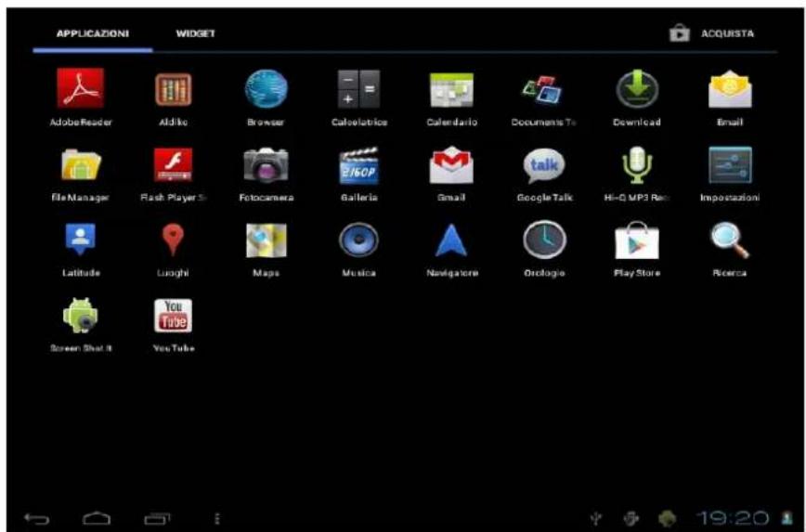
Task: Launch Screen Shot It app
Action: pyautogui.click(x=80, y=325)
